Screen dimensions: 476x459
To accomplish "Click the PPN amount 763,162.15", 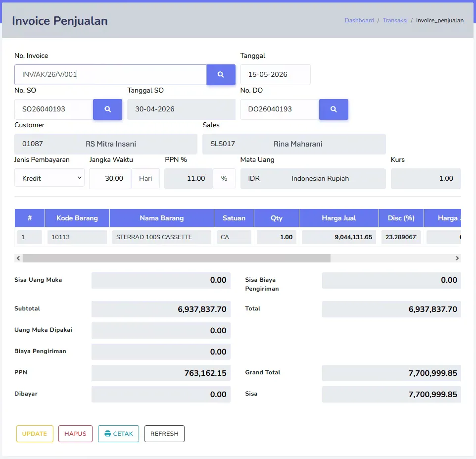I will [x=161, y=373].
